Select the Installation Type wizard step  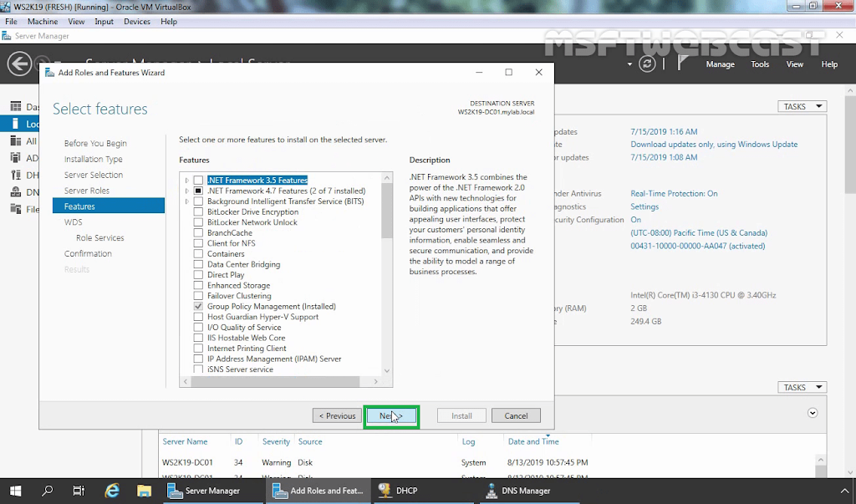click(x=94, y=159)
